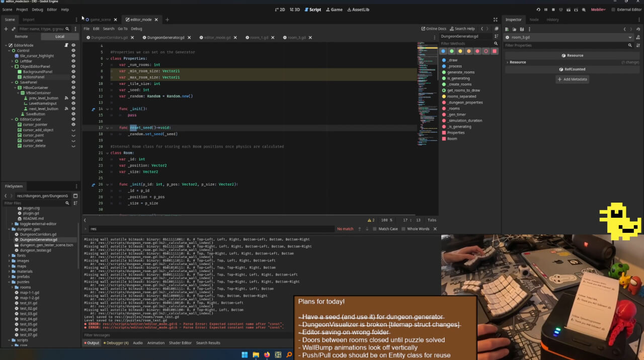This screenshot has width=644, height=360.
Task: Show the cursor_paint node
Action: click(73, 135)
